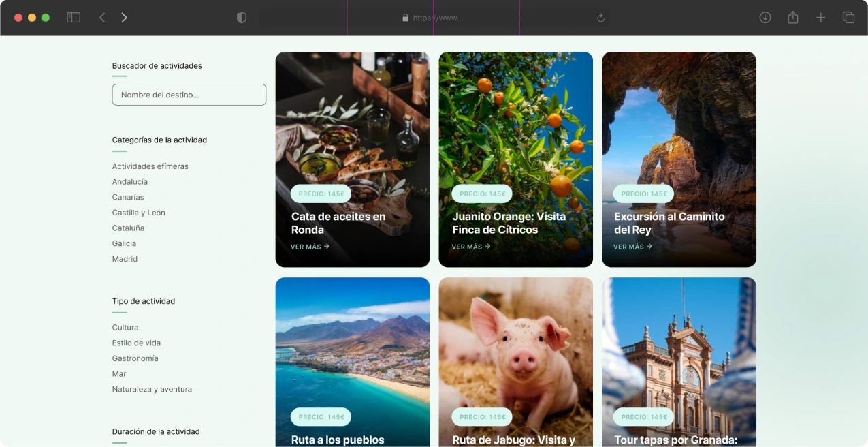
Task: Click the browser address bar
Action: 434,18
